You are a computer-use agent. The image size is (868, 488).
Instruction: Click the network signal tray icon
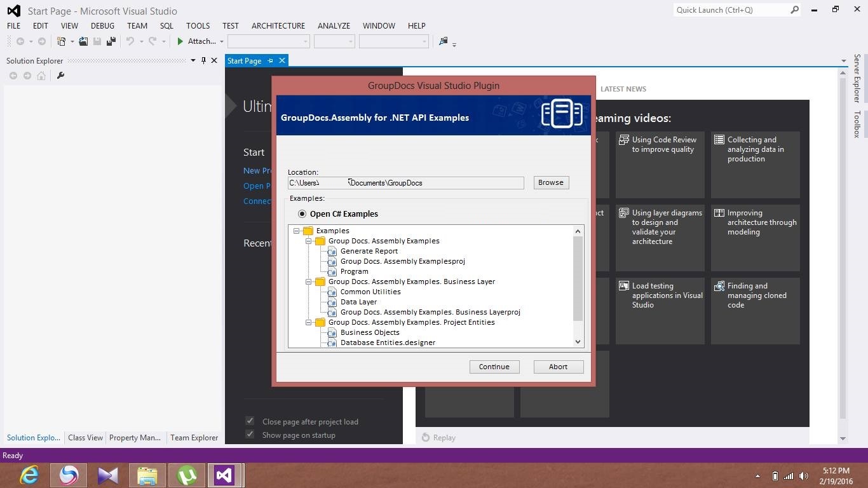click(x=789, y=476)
